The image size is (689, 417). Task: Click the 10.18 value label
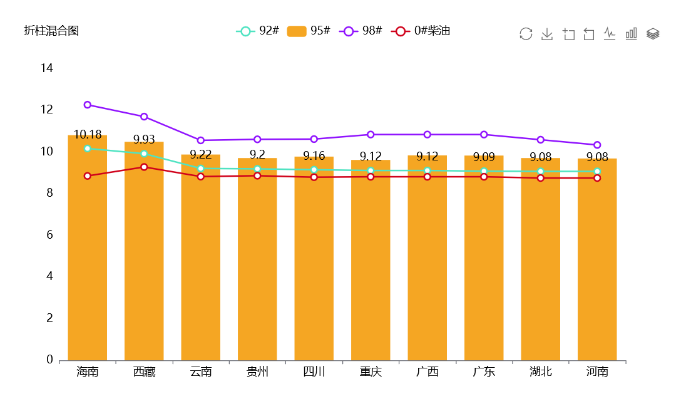point(87,134)
